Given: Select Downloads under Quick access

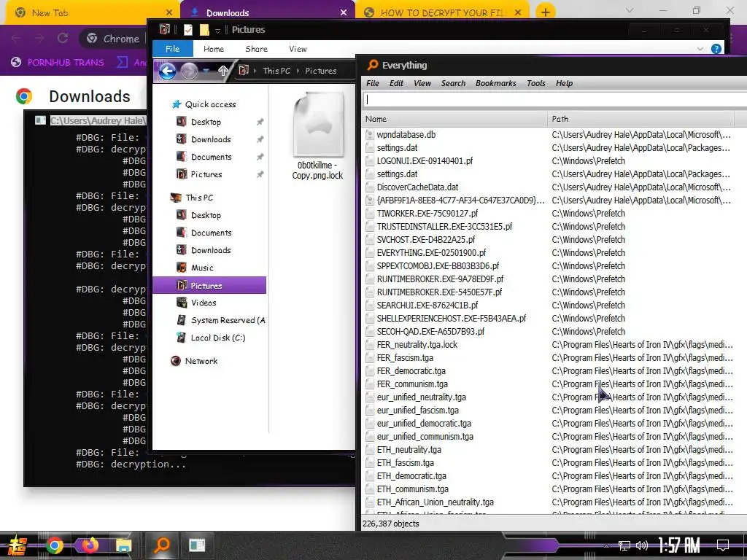Looking at the screenshot, I should coord(211,139).
